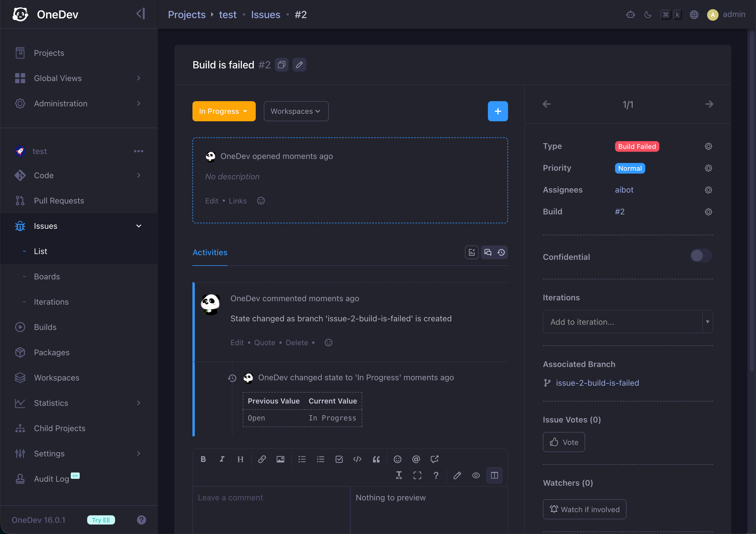Apply bold formatting in comment editor
This screenshot has width=756, height=534.
203,459
